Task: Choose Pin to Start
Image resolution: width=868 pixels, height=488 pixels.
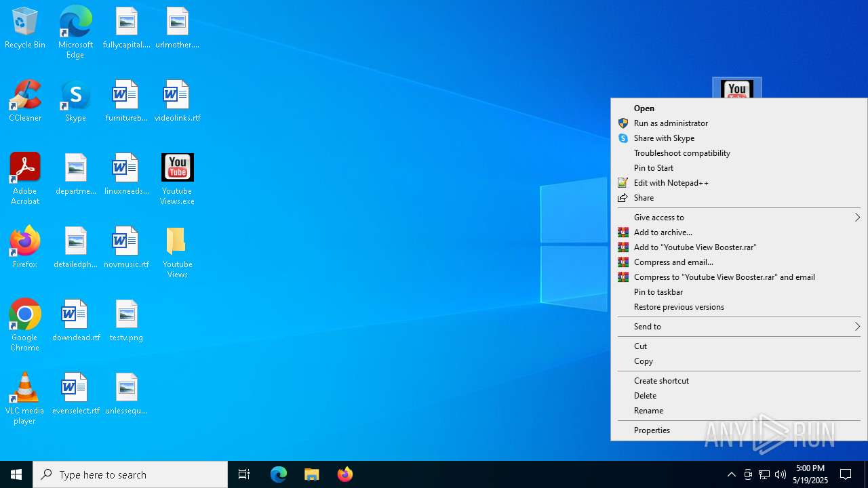Action: [739, 168]
